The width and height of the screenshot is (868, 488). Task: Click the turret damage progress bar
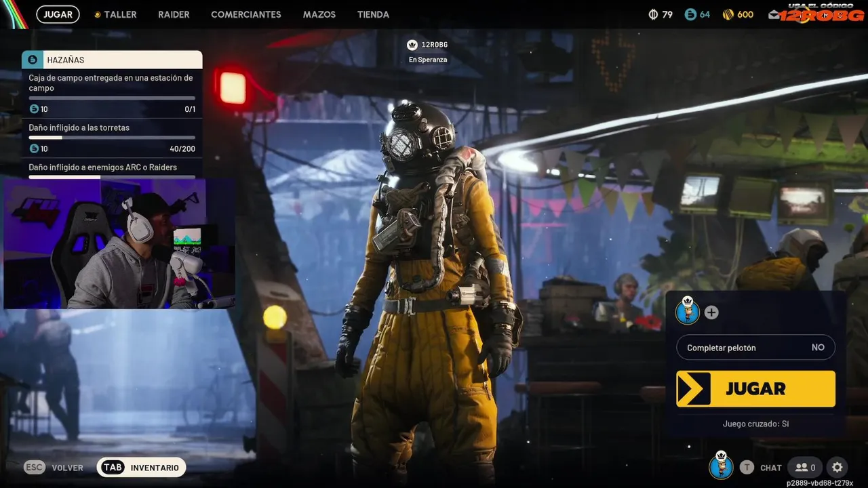[x=112, y=138]
